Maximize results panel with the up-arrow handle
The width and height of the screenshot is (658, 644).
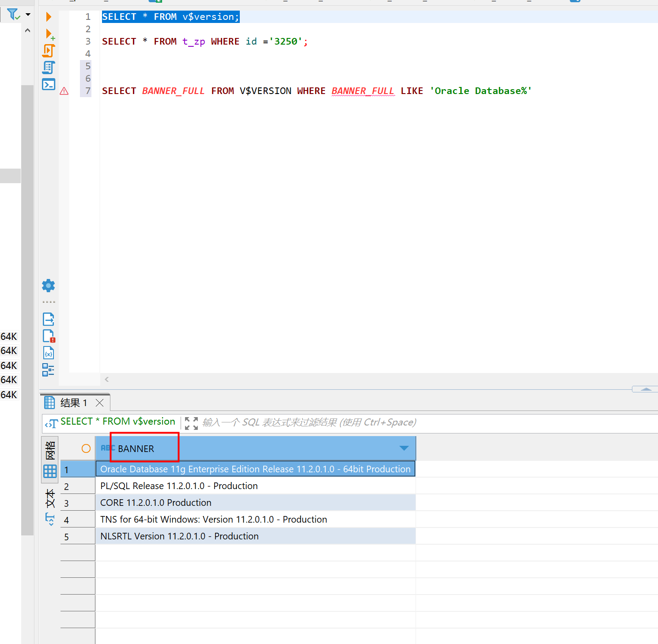(x=646, y=389)
